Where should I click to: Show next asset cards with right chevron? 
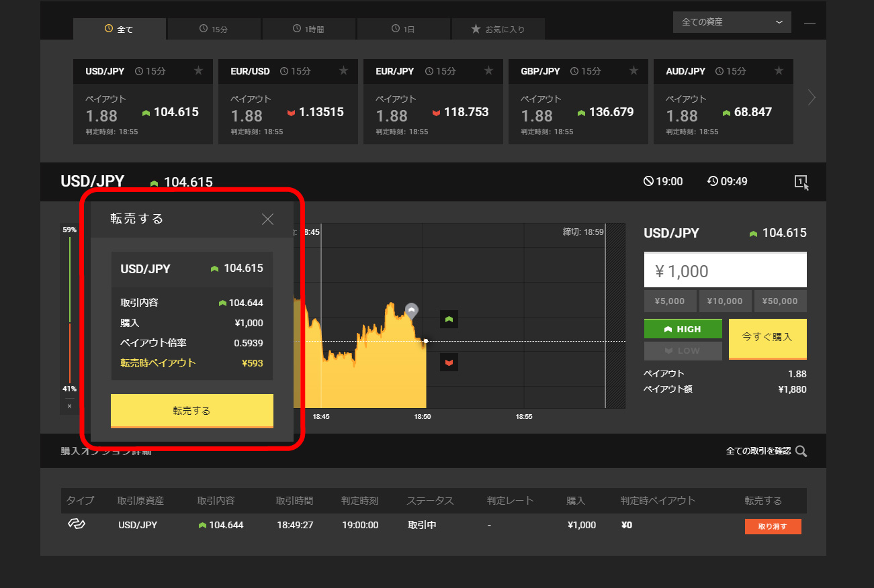coord(812,98)
